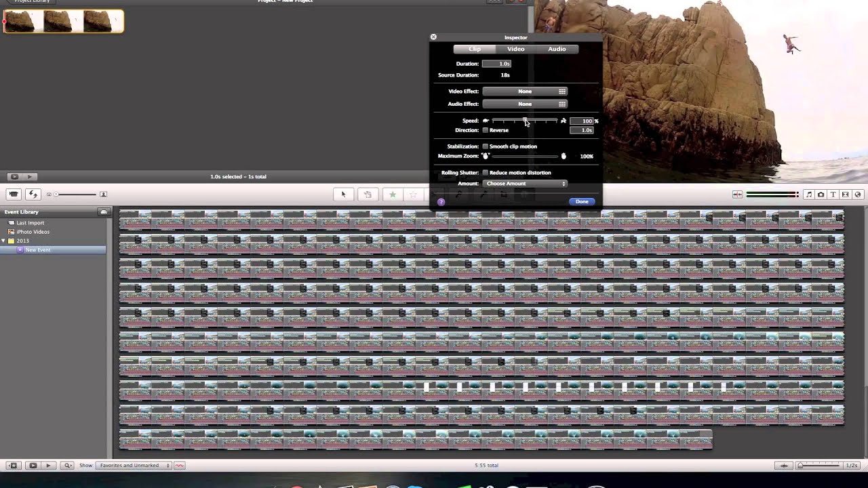Click the '5:55 total' status text
Image resolution: width=868 pixels, height=488 pixels.
coord(487,466)
